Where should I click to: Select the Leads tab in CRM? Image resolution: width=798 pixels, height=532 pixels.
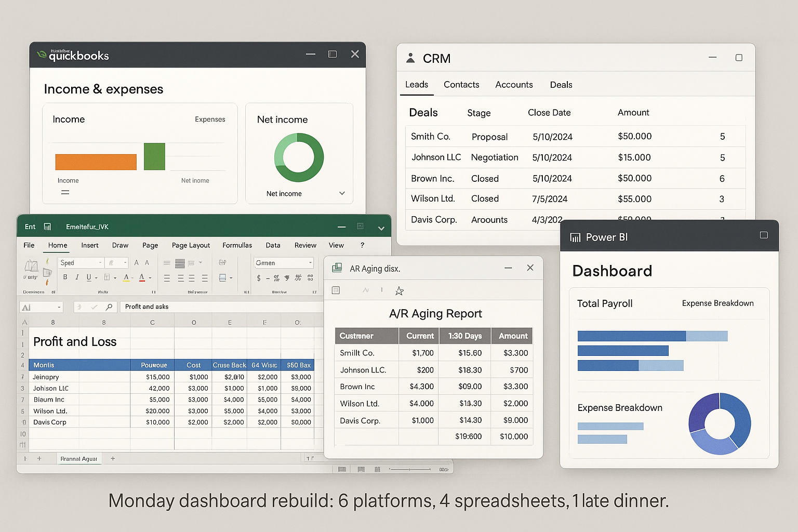[417, 85]
